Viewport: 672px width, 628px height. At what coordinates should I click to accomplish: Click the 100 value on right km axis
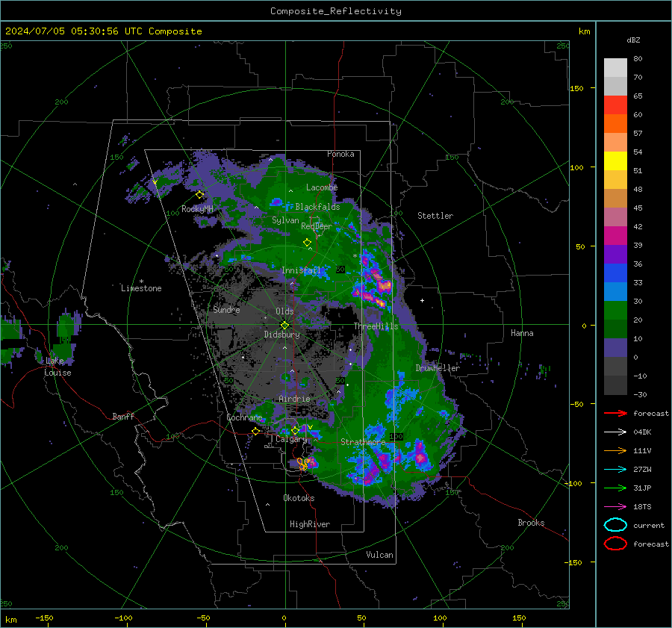(x=576, y=167)
